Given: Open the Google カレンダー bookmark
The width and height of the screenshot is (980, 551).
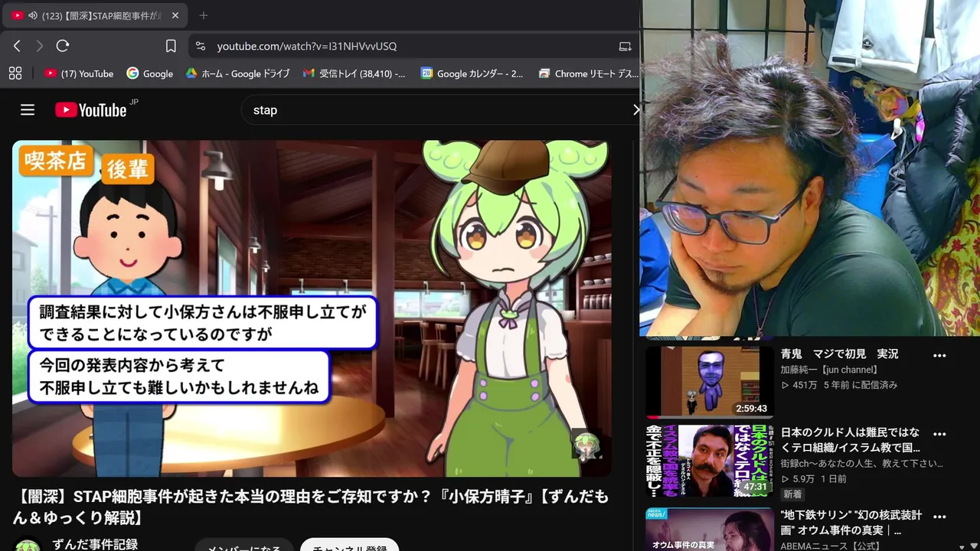Looking at the screenshot, I should pos(472,73).
